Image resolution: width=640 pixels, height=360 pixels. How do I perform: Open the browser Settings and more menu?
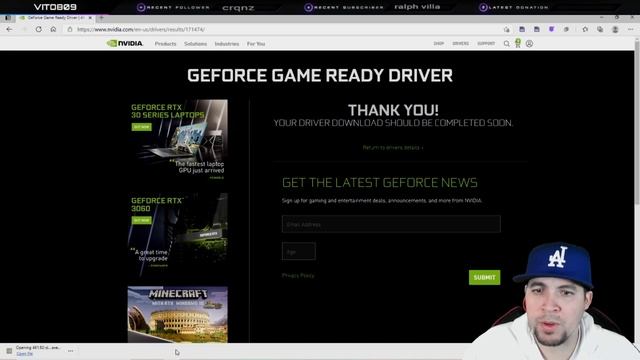coord(631,29)
